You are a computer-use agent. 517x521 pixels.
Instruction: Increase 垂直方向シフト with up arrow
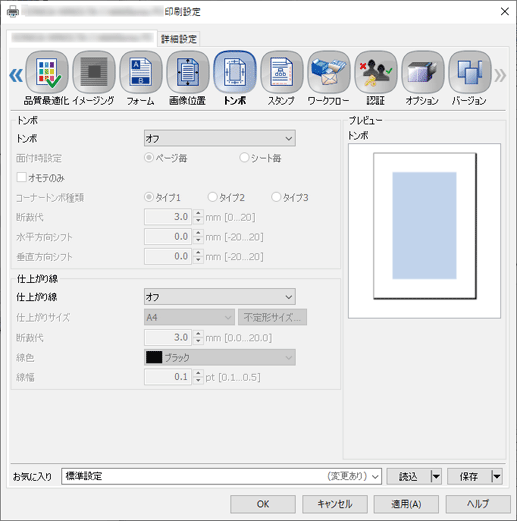(198, 252)
